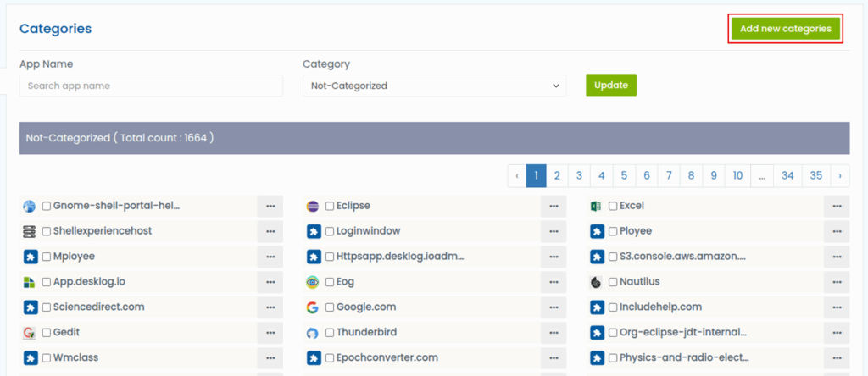The height and width of the screenshot is (376, 868).
Task: Click the Eclipse app icon
Action: pyautogui.click(x=313, y=206)
